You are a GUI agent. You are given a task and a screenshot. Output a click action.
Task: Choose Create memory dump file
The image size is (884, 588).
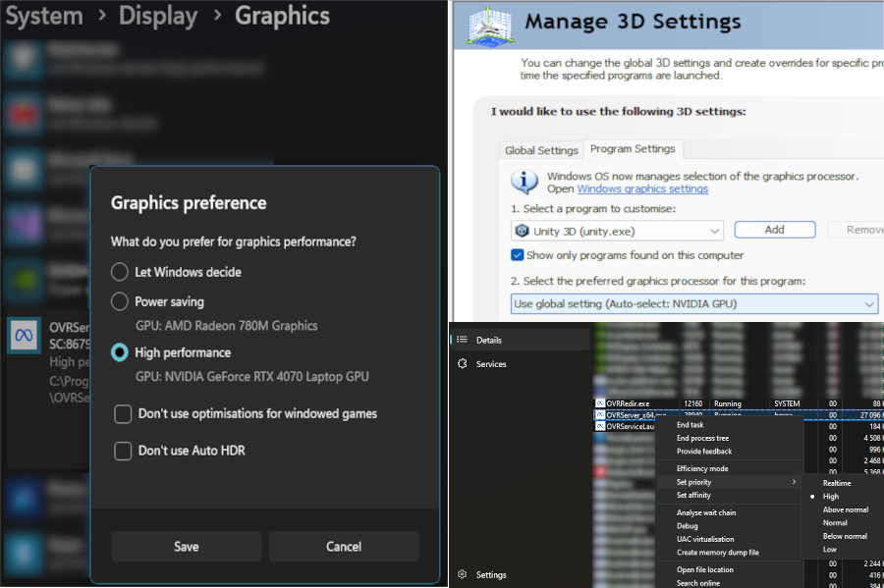click(718, 553)
